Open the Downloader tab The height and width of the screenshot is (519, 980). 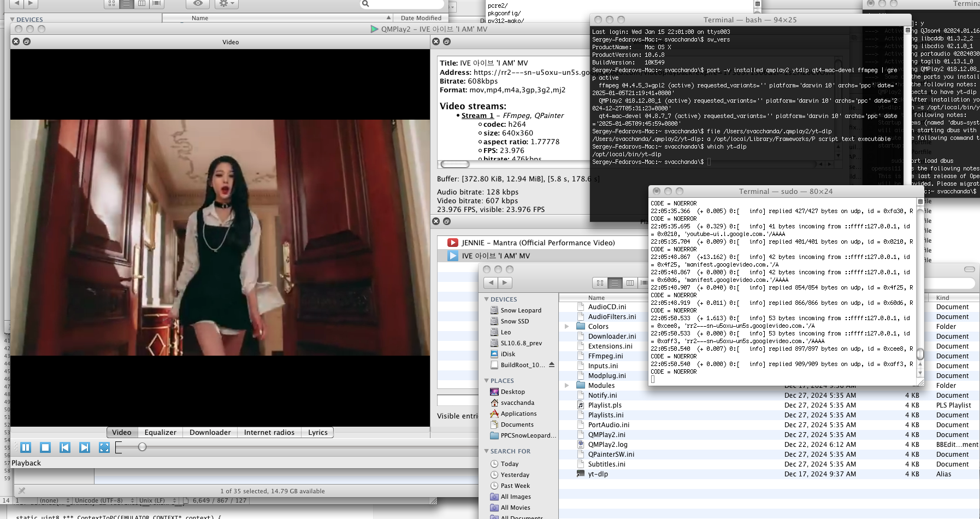[210, 432]
